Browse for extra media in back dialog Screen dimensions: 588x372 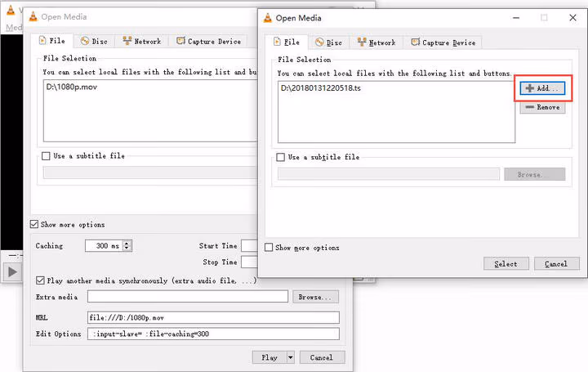tap(315, 297)
